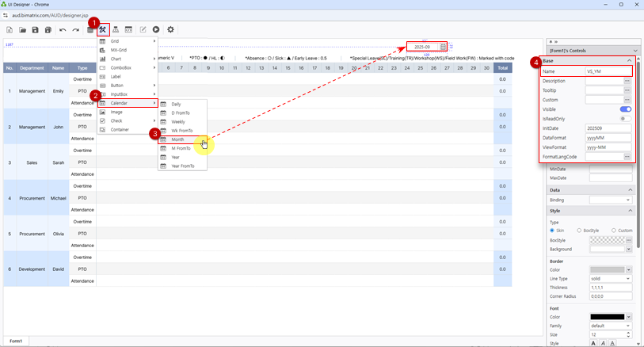Open the Chart submenu item

128,59
